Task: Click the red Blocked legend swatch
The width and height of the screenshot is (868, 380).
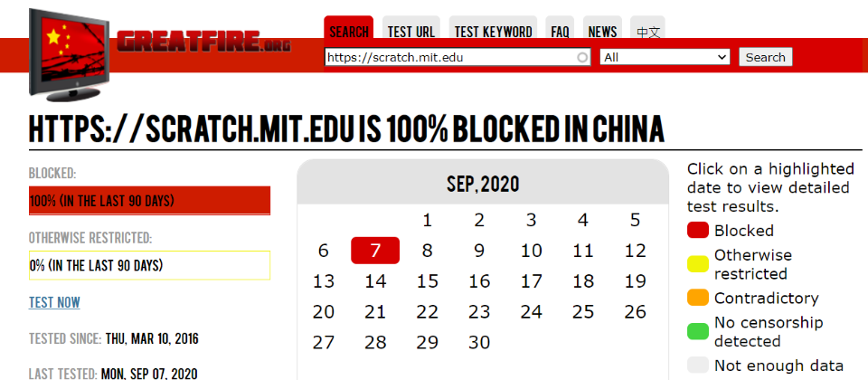Action: [697, 231]
